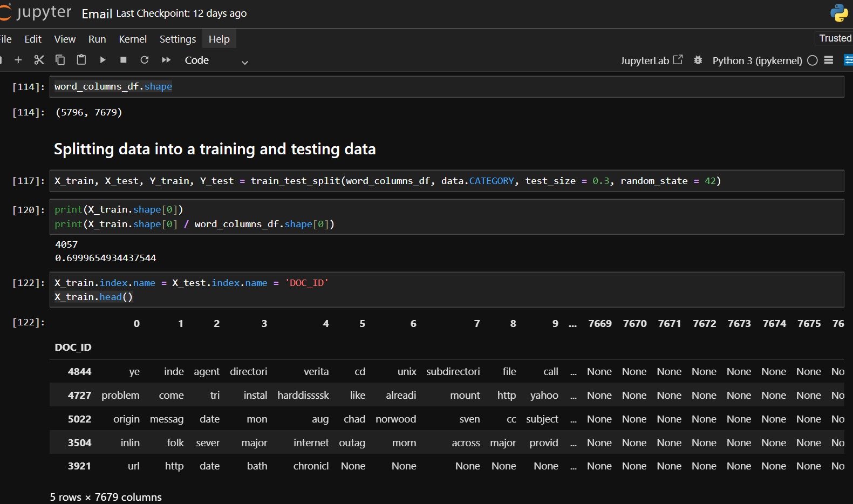Image resolution: width=853 pixels, height=504 pixels.
Task: Open the Kernel menu
Action: [133, 39]
